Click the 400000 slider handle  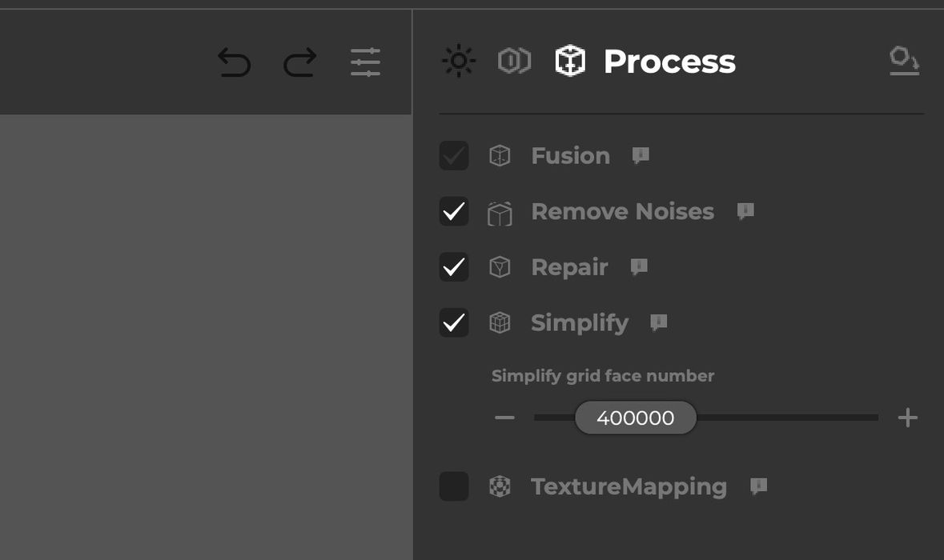click(x=636, y=418)
